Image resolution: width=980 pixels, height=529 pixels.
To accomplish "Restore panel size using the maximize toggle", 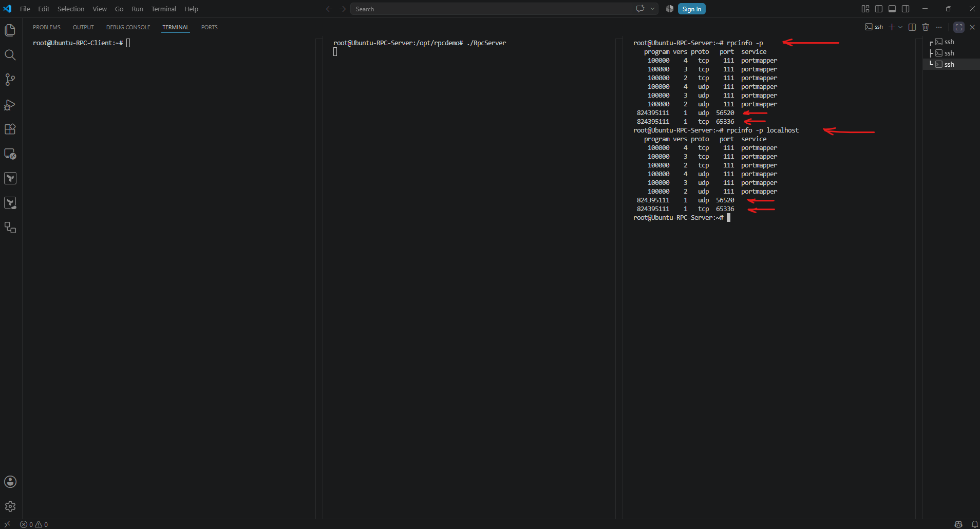I will pyautogui.click(x=959, y=27).
